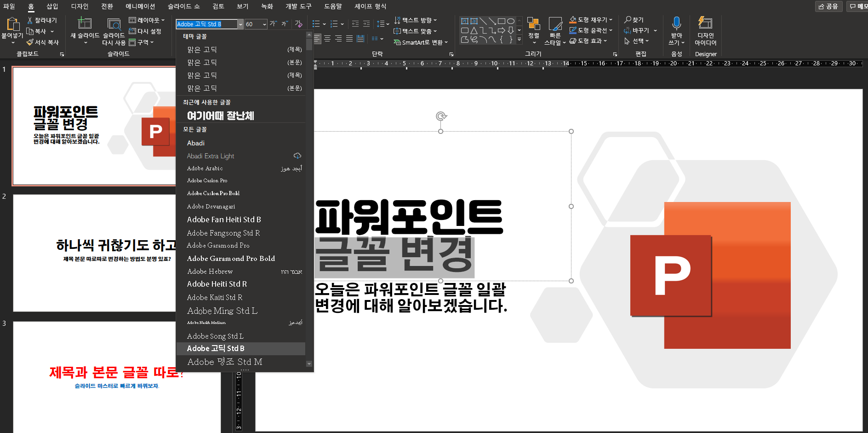Select the right arrow shape in gallery
The width and height of the screenshot is (868, 433).
coord(502,30)
